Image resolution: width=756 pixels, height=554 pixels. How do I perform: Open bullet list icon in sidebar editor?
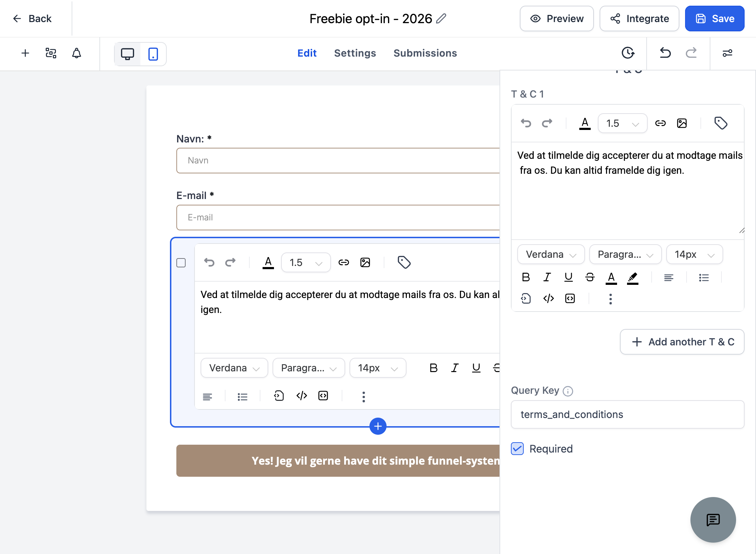(704, 278)
